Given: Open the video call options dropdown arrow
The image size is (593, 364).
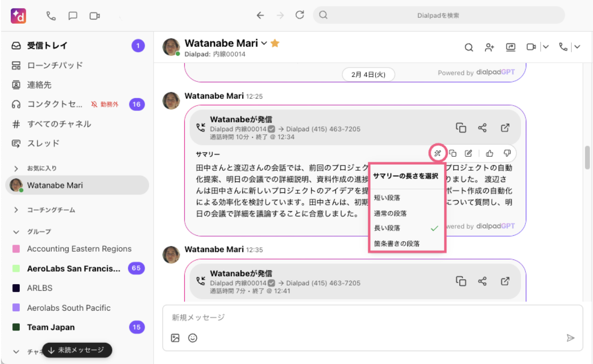Looking at the screenshot, I should pos(546,47).
